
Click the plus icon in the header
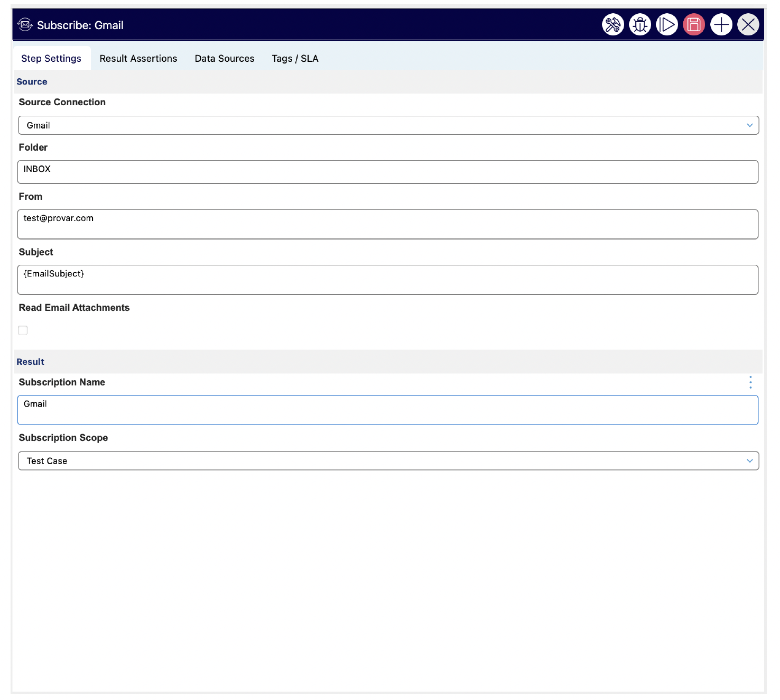click(x=721, y=25)
